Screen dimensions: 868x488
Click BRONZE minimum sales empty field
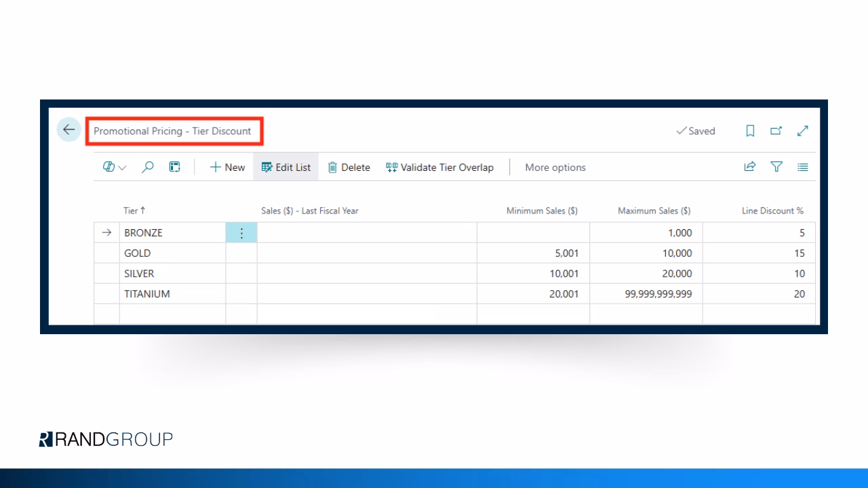tap(533, 232)
